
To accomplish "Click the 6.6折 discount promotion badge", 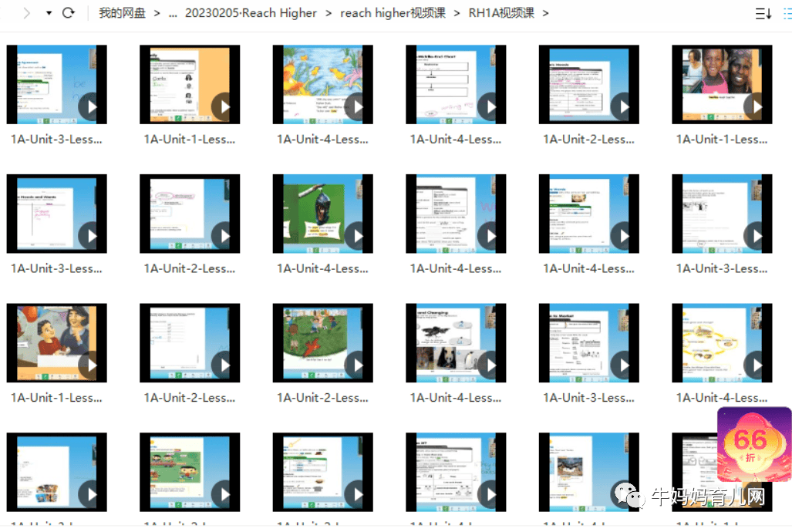I will (x=753, y=444).
